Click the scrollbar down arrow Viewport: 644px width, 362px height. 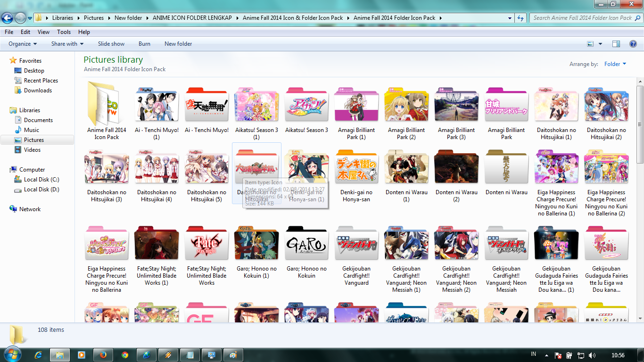coord(640,319)
